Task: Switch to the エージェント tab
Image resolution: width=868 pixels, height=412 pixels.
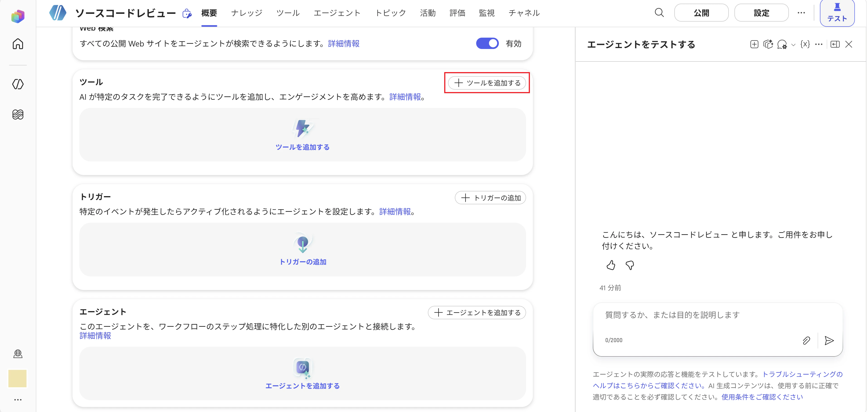Action: coord(337,13)
